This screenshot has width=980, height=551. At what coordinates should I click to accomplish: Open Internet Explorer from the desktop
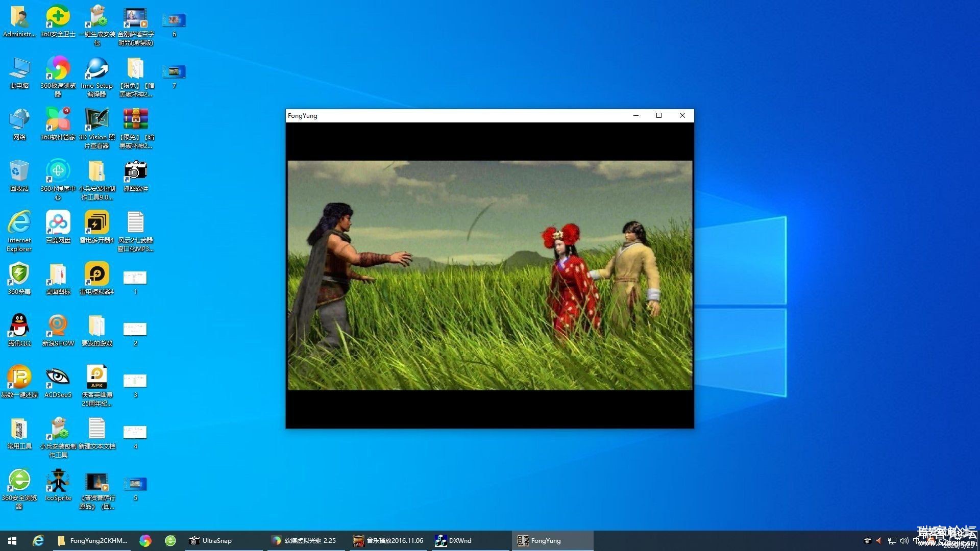19,232
